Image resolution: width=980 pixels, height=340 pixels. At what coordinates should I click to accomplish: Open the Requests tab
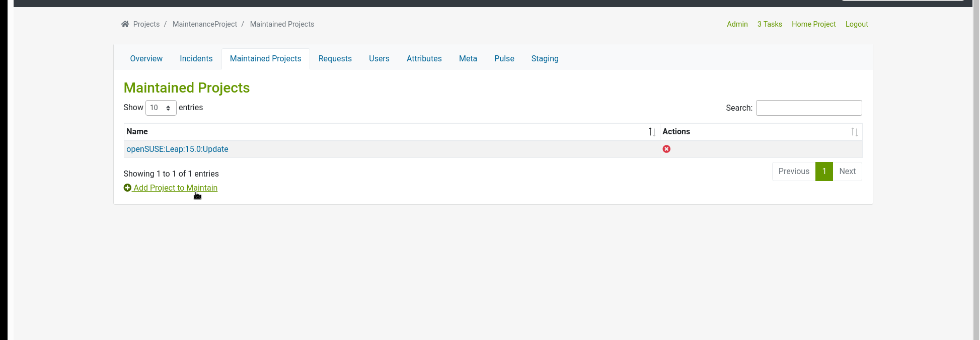tap(335, 59)
